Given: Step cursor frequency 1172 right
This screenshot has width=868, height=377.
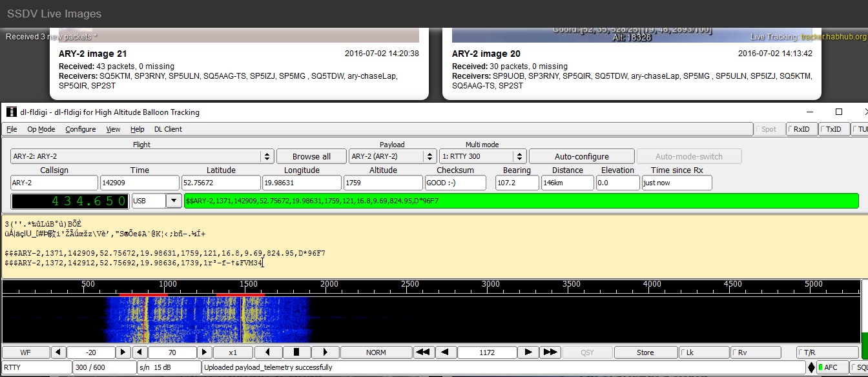Looking at the screenshot, I should tap(528, 352).
